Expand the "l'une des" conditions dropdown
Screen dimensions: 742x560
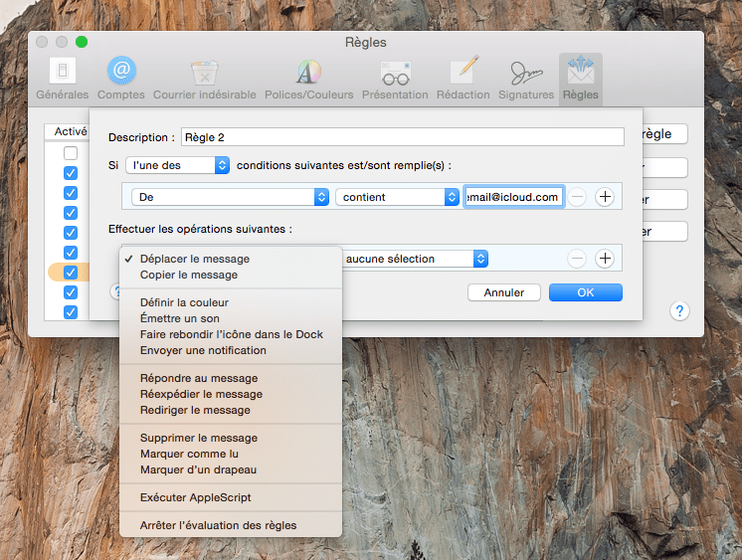(x=178, y=165)
